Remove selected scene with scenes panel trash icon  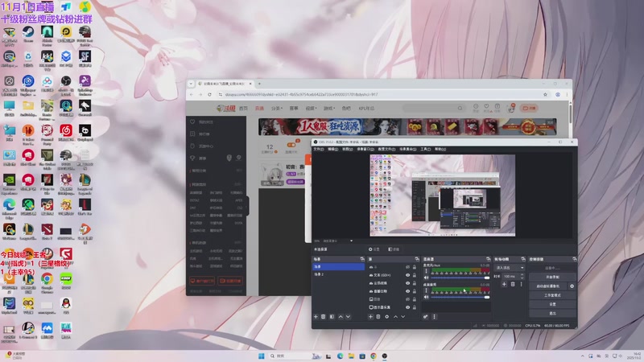point(324,317)
